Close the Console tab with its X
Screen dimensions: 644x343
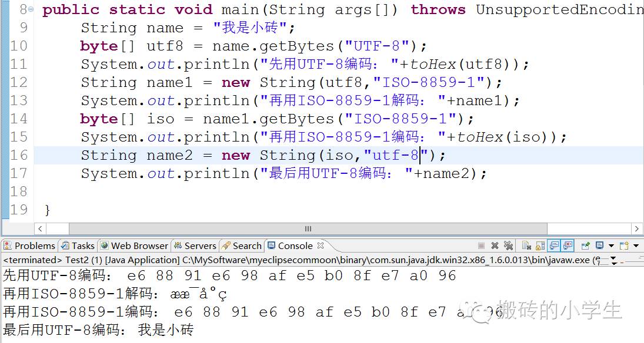[x=321, y=246]
